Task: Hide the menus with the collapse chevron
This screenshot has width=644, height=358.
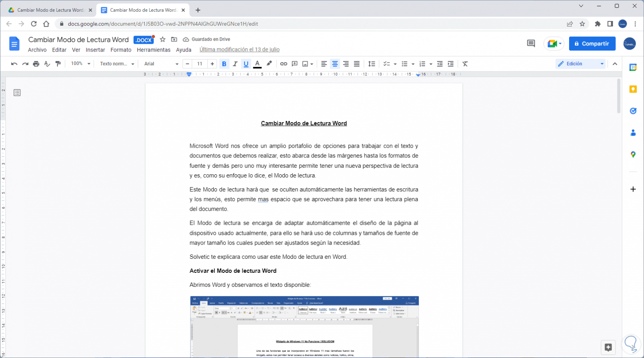Action: click(x=615, y=64)
